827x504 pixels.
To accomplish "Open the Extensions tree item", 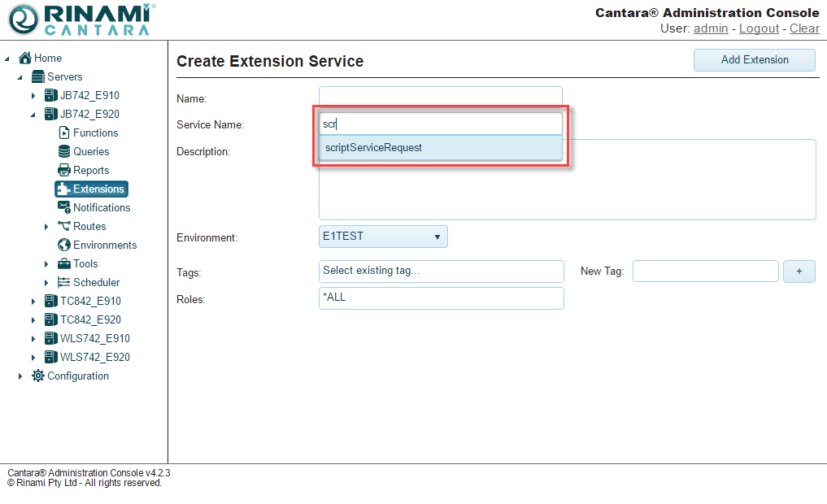I will (98, 189).
